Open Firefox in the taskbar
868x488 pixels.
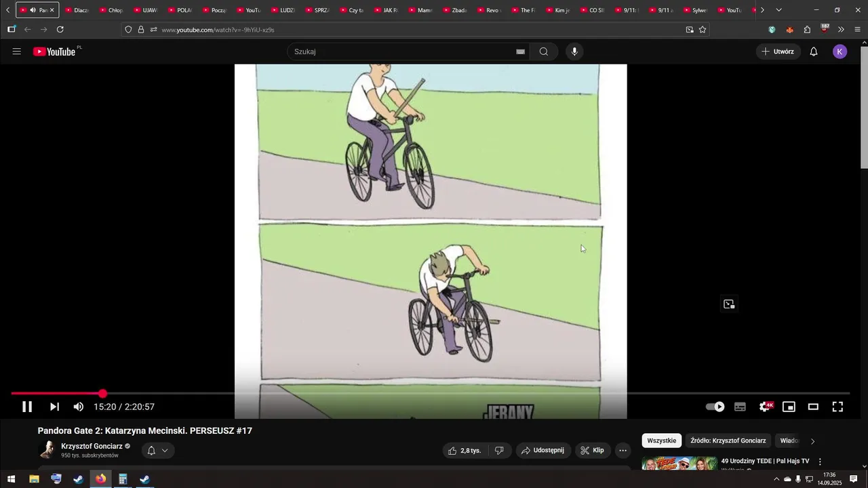coord(100,479)
